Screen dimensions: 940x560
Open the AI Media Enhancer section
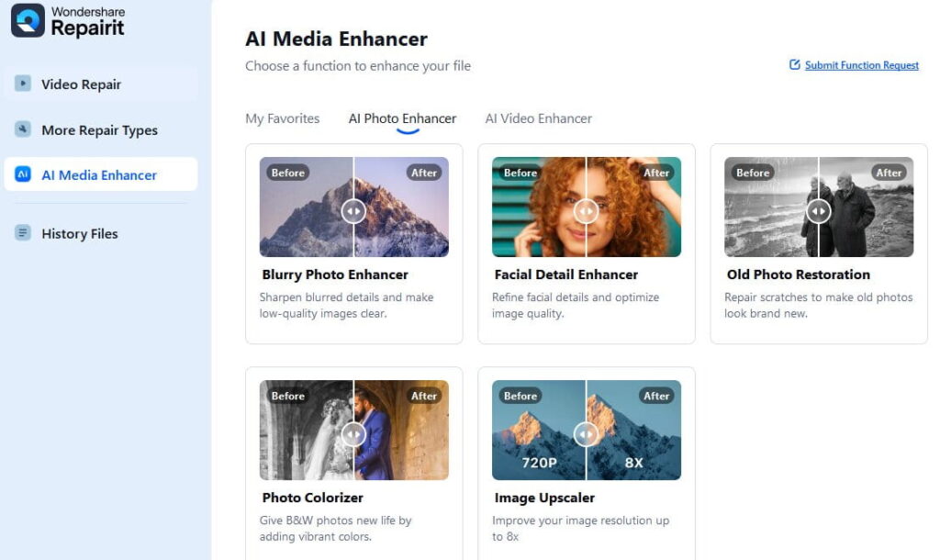[101, 174]
